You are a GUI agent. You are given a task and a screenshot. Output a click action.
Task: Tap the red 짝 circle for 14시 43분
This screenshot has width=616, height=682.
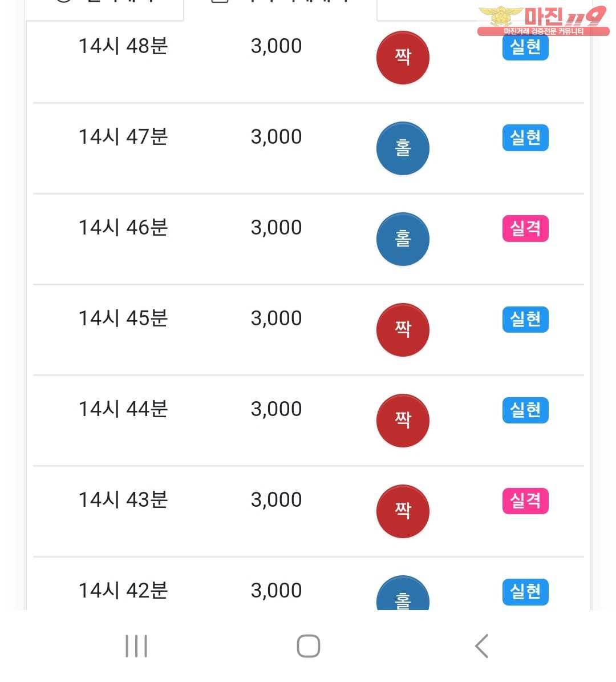tap(403, 511)
